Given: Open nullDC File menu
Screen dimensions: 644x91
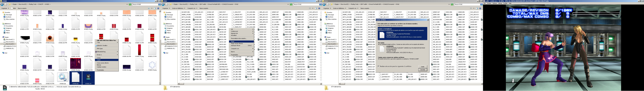Looking at the screenshot, I should [x=485, y=3].
